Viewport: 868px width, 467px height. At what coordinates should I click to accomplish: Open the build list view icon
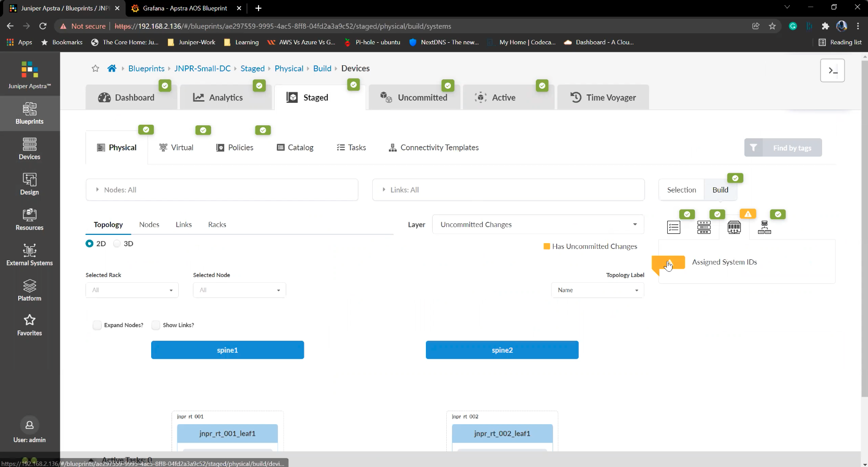pos(674,227)
